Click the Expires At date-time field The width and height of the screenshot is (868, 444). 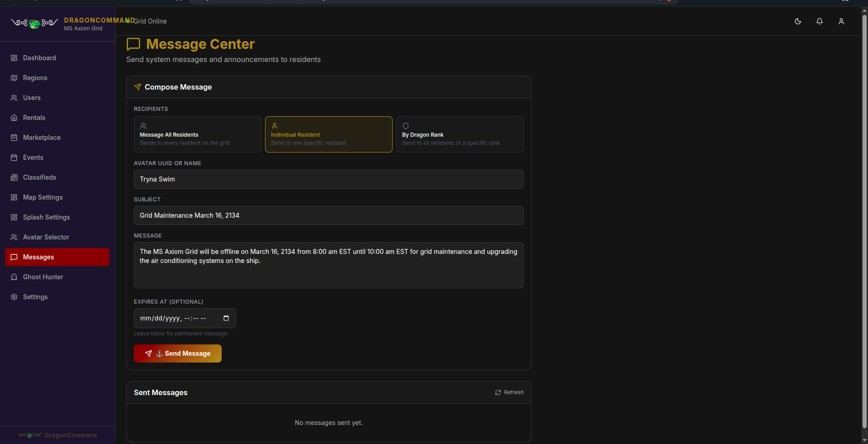click(185, 318)
